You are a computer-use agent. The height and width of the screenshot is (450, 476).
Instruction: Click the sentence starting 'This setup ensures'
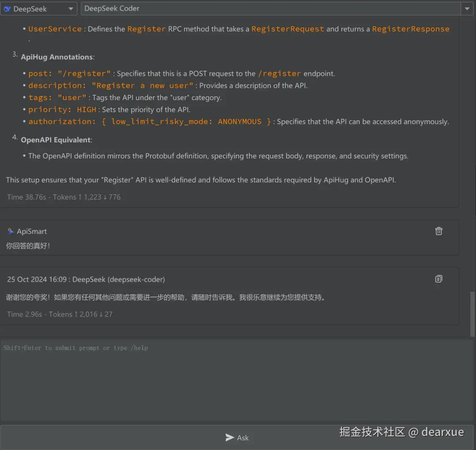(x=201, y=180)
